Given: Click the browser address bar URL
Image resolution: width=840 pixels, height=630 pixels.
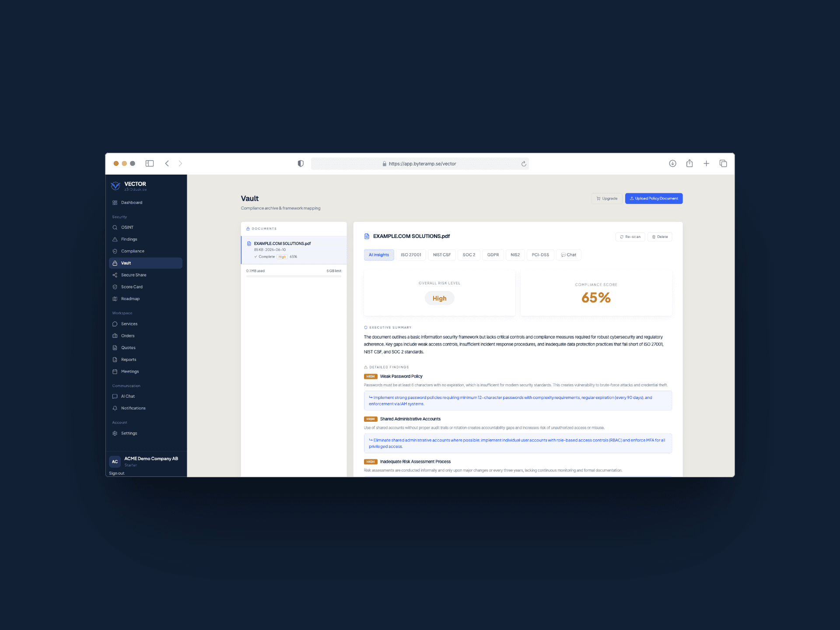Looking at the screenshot, I should 422,164.
